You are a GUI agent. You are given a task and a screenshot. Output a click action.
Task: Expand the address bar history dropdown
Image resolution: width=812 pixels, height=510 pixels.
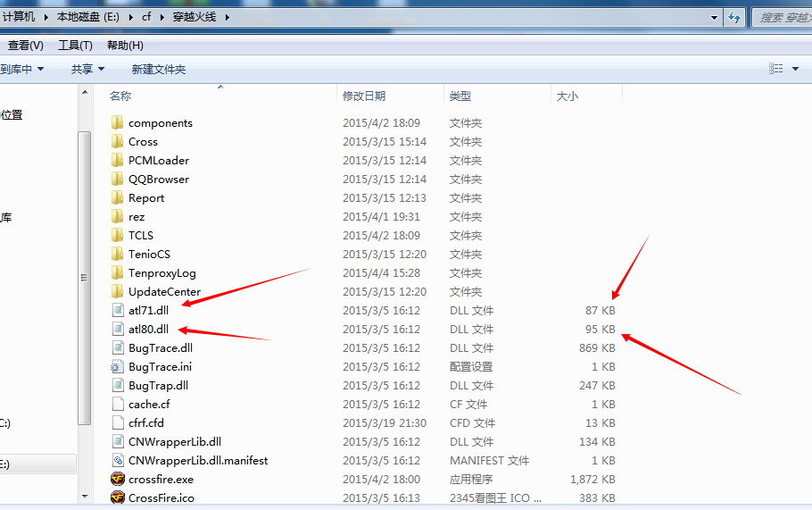[714, 18]
